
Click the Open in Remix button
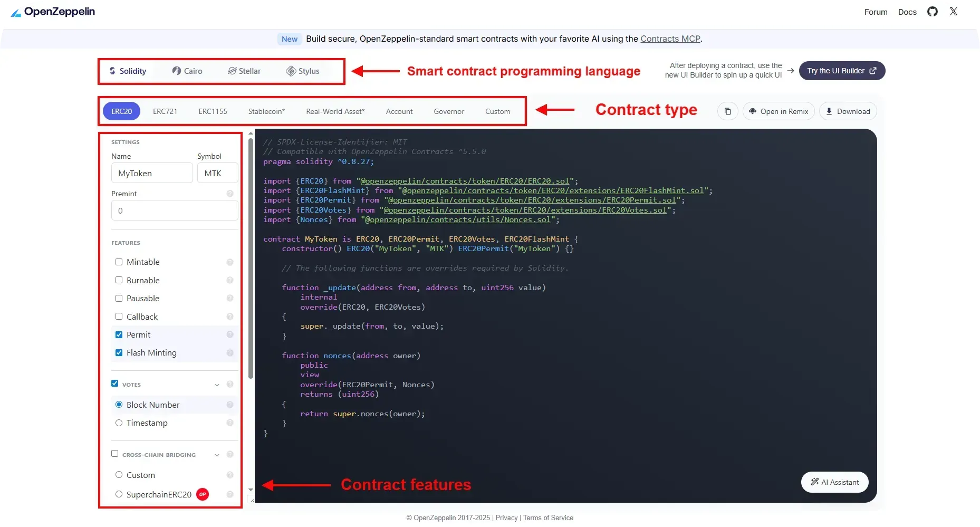[x=779, y=111]
